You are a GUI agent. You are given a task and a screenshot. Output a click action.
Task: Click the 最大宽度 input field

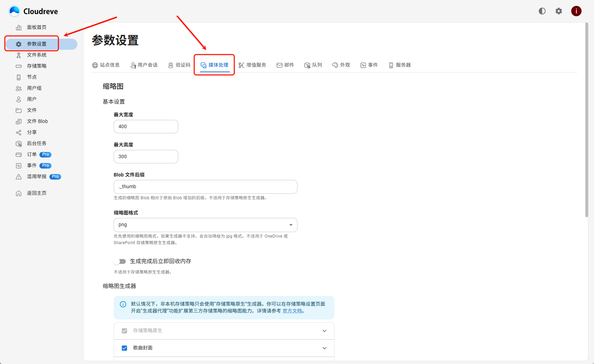146,126
